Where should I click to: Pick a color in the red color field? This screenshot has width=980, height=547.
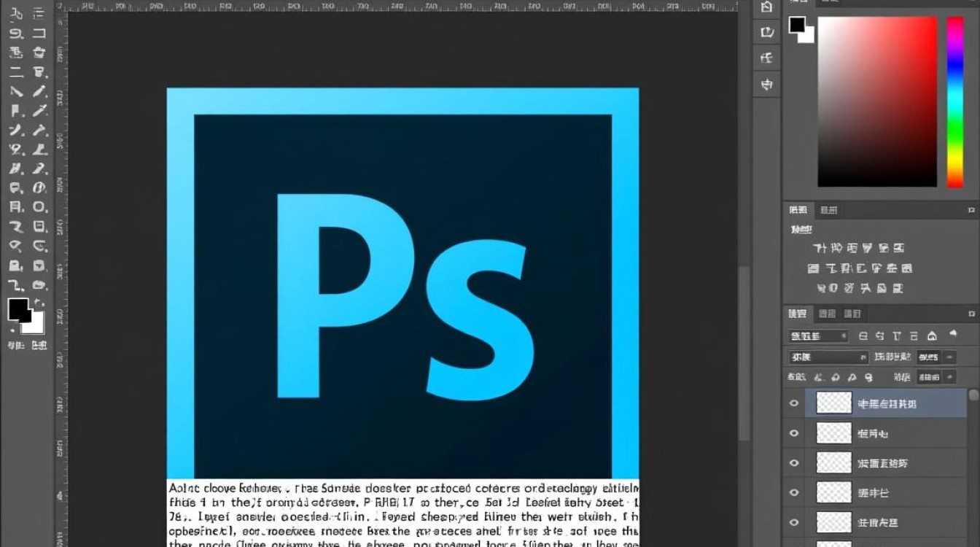pos(877,102)
